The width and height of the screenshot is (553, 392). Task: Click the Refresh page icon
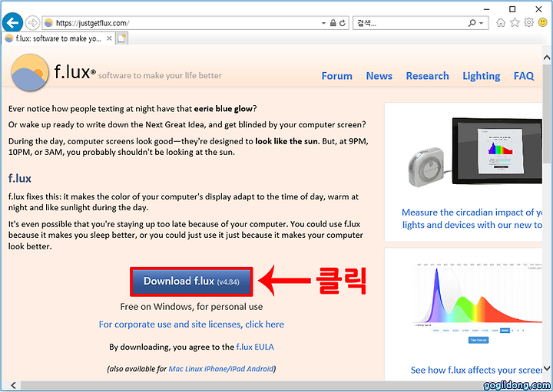(x=343, y=23)
